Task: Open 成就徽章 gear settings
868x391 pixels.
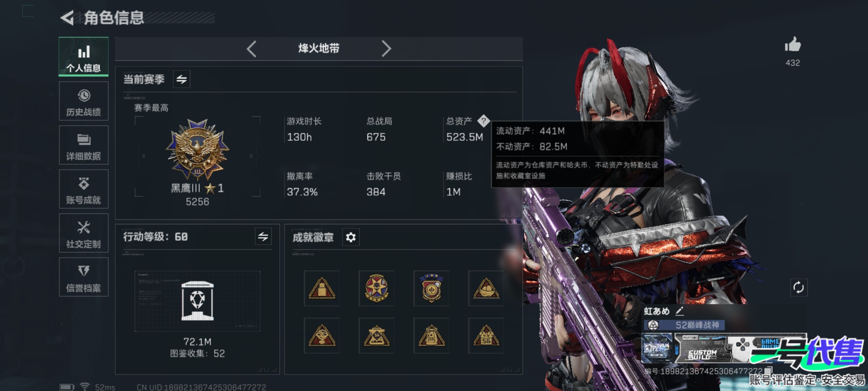Action: coord(350,237)
